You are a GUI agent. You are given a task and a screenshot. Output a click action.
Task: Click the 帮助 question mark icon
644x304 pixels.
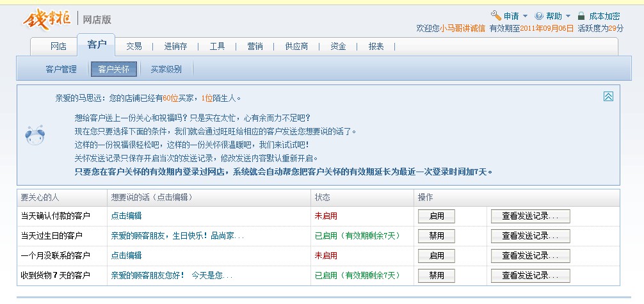tap(539, 16)
